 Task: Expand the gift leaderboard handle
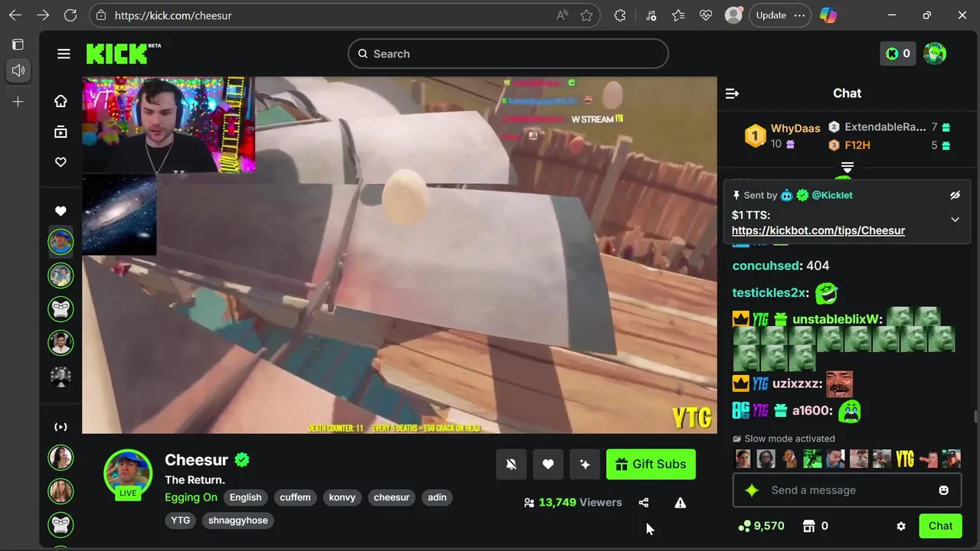tap(847, 166)
